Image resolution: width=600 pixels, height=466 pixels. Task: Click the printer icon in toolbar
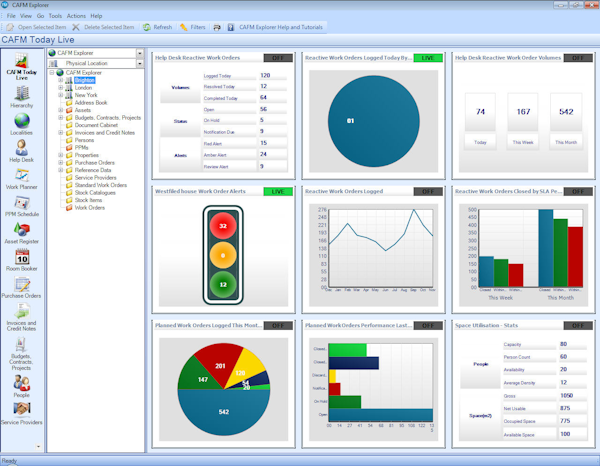217,27
